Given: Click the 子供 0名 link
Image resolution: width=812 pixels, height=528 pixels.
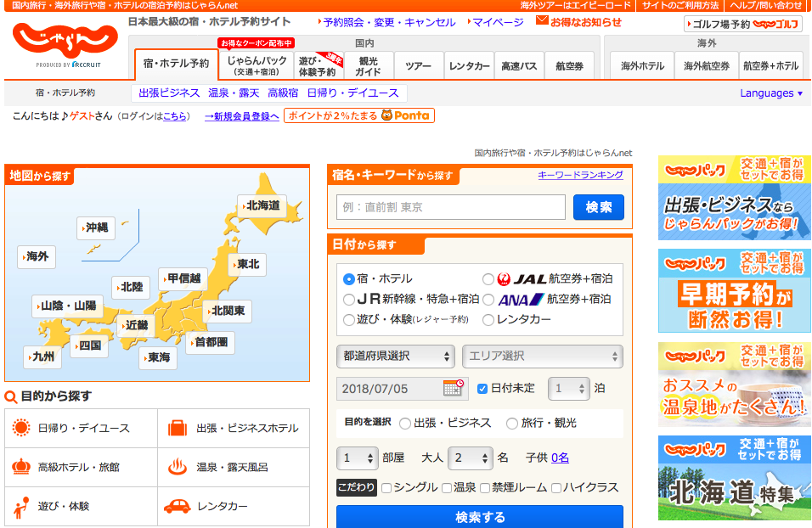Looking at the screenshot, I should 560,458.
